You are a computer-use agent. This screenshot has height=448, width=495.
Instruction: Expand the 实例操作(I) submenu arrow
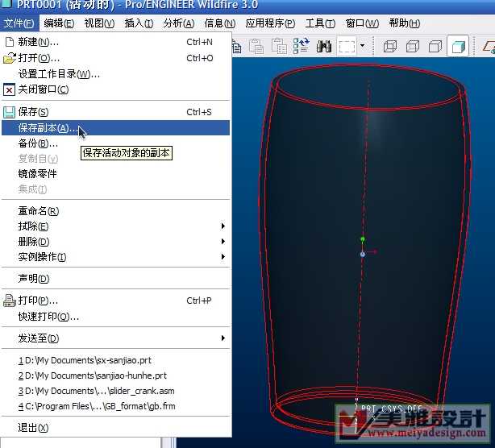pyautogui.click(x=223, y=257)
